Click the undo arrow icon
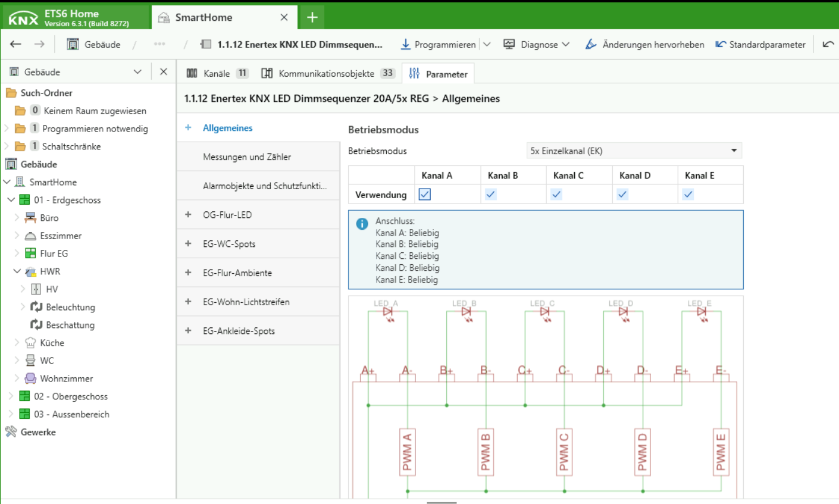Image resolution: width=839 pixels, height=504 pixels. click(828, 45)
